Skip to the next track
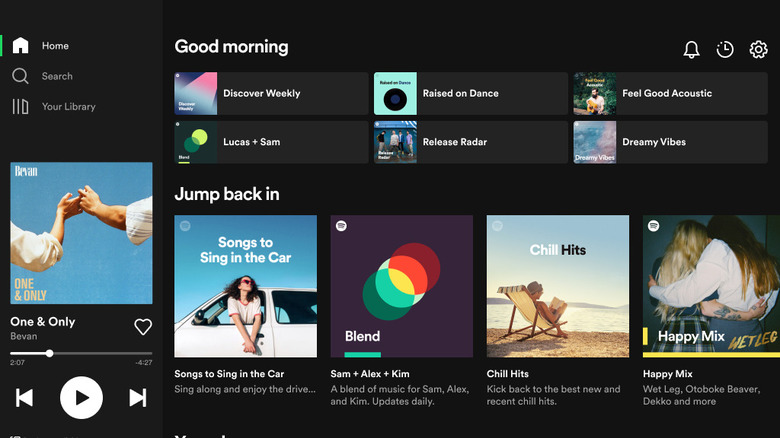This screenshot has width=780, height=438. pos(138,398)
